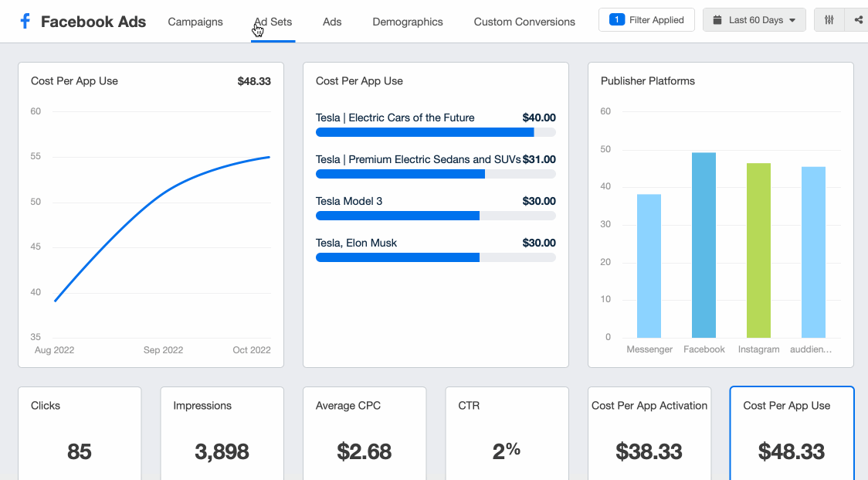The image size is (868, 480).
Task: Open the Average CPC metric card
Action: (x=364, y=434)
